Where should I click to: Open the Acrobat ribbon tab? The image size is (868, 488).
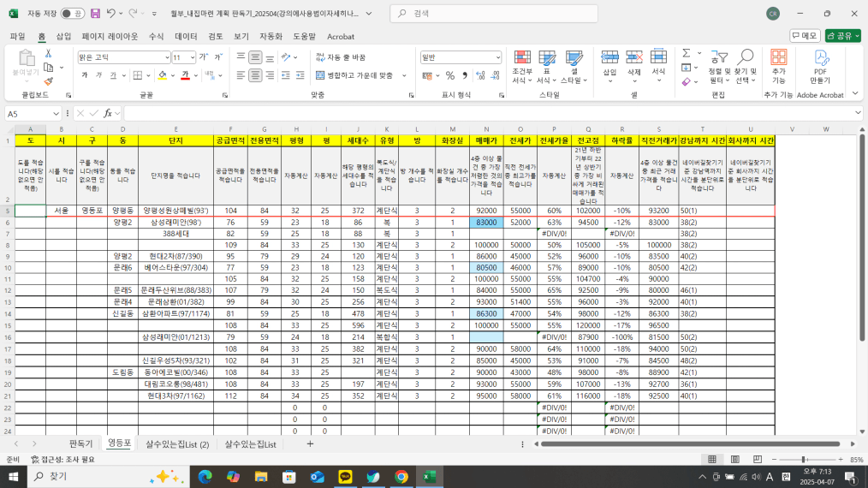tap(341, 37)
